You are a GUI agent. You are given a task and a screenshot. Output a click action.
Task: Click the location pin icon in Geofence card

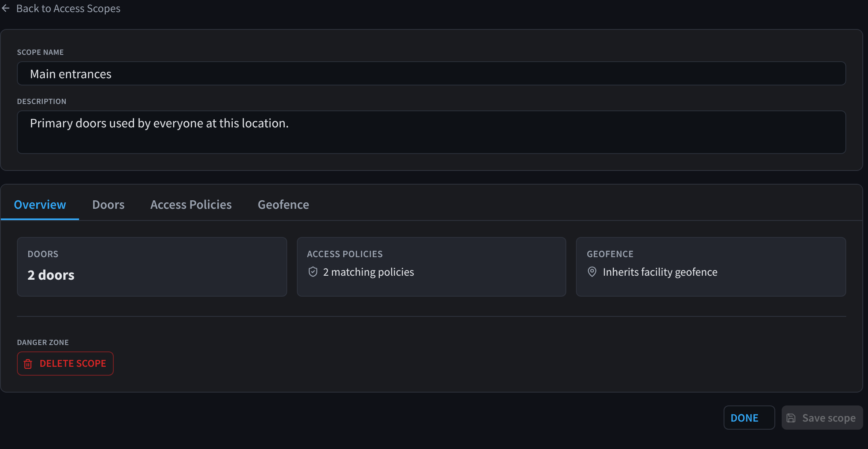point(592,272)
